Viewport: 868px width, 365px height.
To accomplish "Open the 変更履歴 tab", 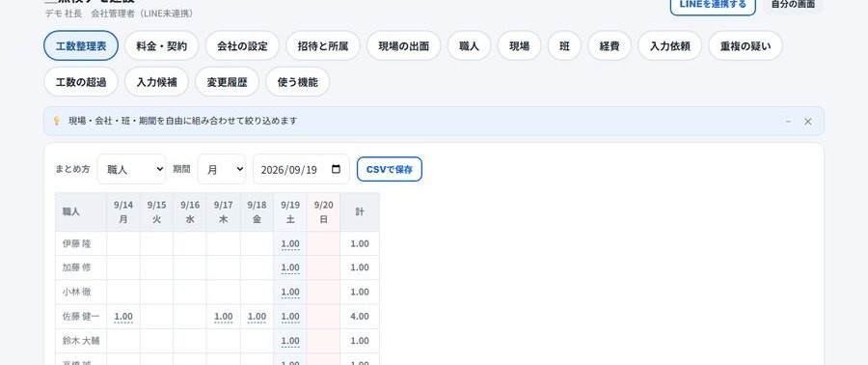I will (227, 82).
